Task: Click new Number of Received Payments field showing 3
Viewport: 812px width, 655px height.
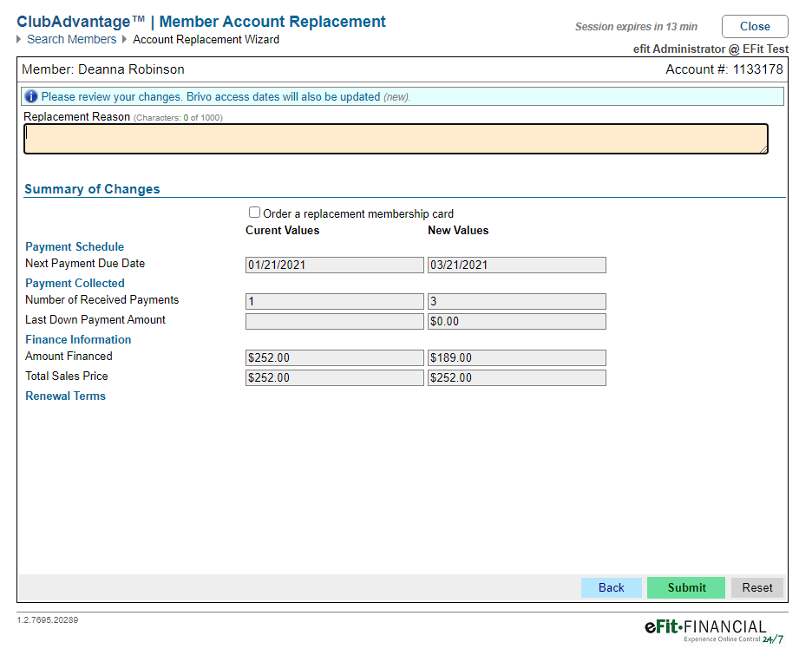Action: (517, 301)
